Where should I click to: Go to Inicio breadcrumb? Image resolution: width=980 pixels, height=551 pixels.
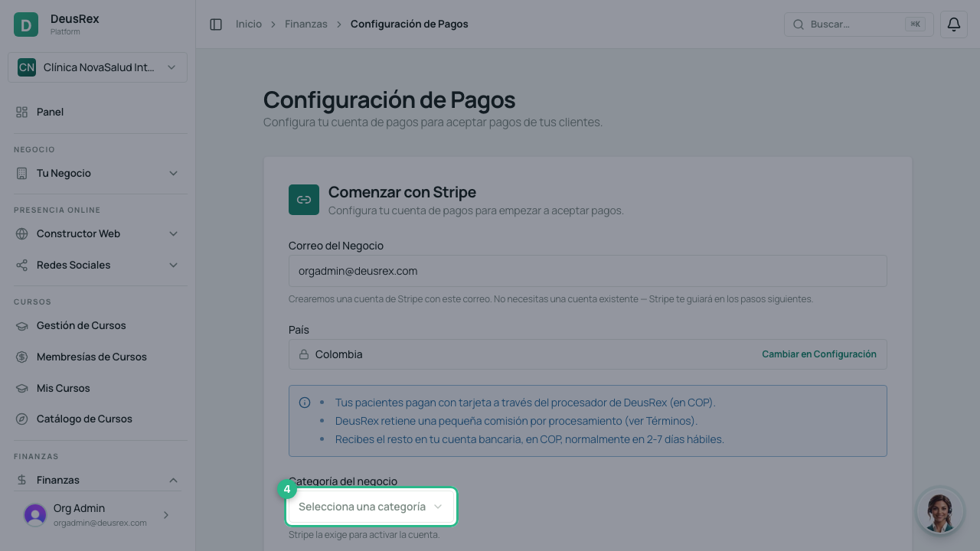[x=249, y=24]
